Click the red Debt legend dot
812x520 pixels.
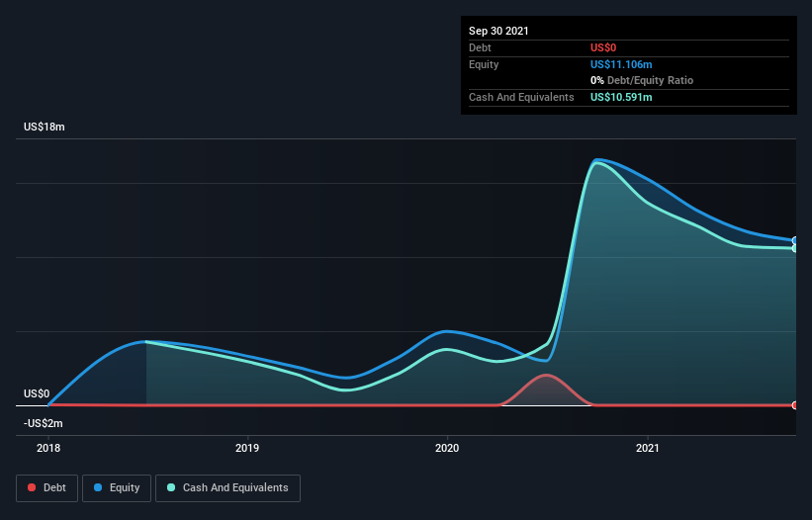pos(32,487)
